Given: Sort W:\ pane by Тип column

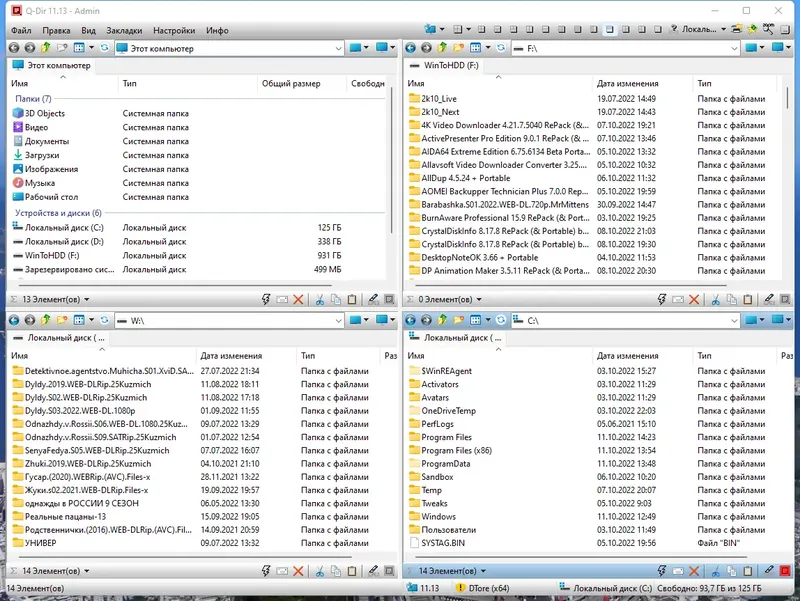Looking at the screenshot, I should [338, 356].
